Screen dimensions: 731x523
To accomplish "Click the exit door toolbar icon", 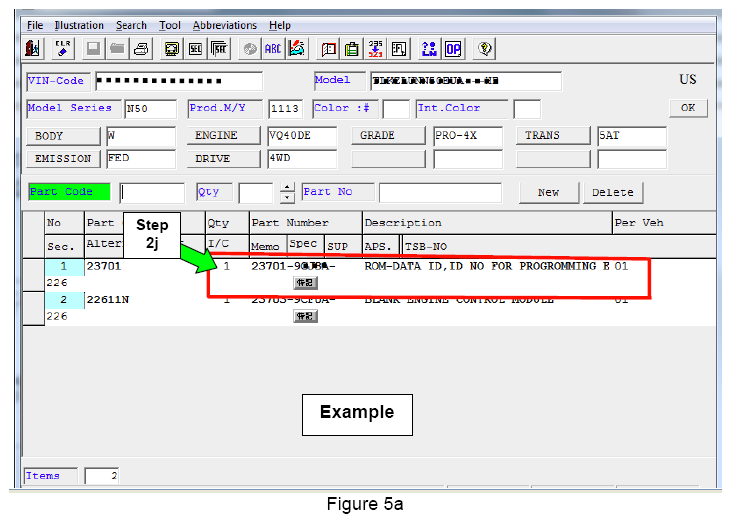I will (x=34, y=48).
